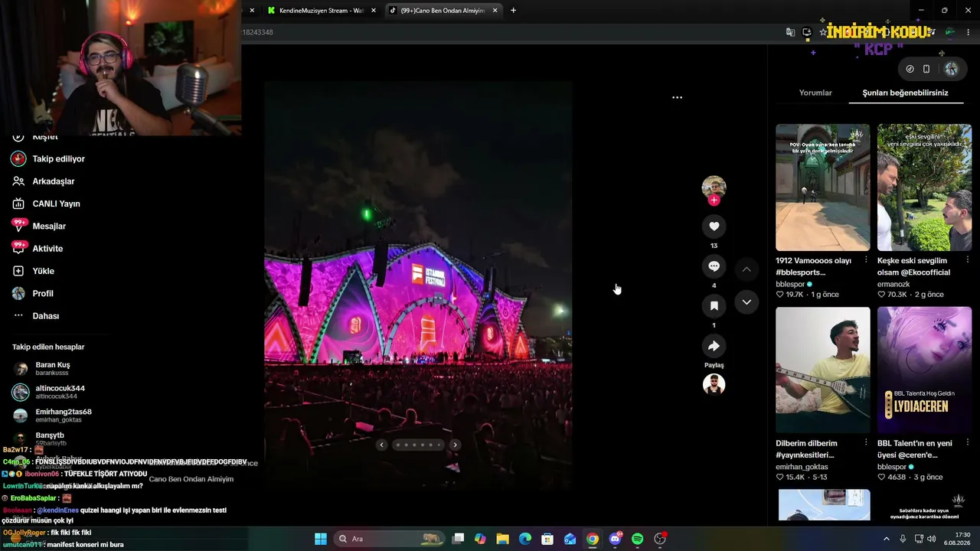
Task: Follow the creator via red plus badge
Action: pos(714,201)
